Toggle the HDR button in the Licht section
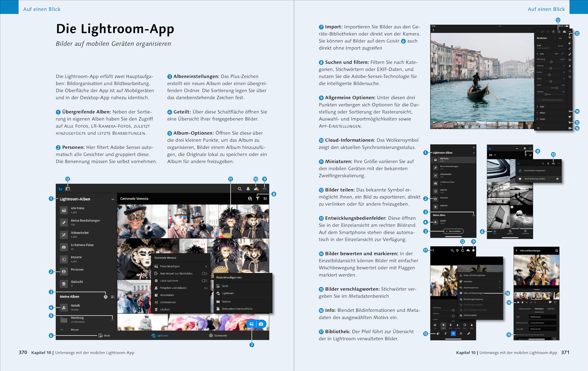Screen dimensions: 588x371 pos(557,54)
